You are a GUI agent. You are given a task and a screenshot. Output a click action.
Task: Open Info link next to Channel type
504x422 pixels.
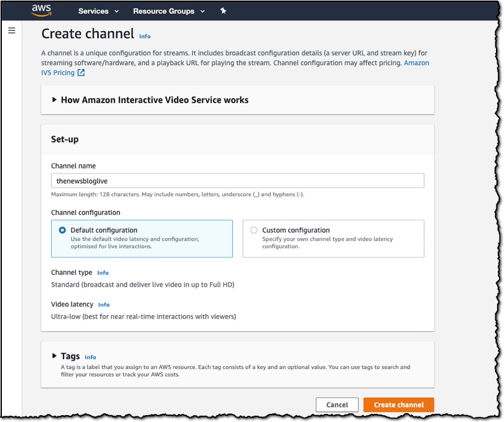point(103,273)
